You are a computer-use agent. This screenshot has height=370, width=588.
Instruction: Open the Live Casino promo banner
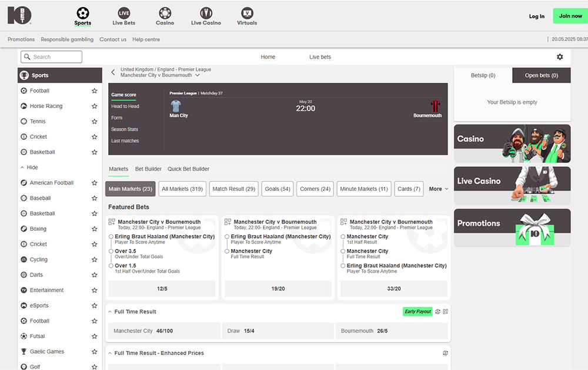[512, 186]
